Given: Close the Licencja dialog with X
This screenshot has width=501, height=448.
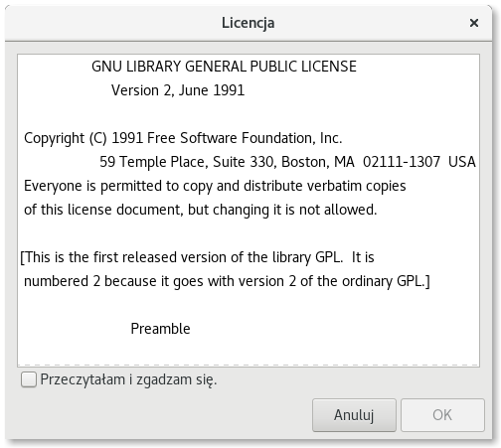Looking at the screenshot, I should (474, 23).
